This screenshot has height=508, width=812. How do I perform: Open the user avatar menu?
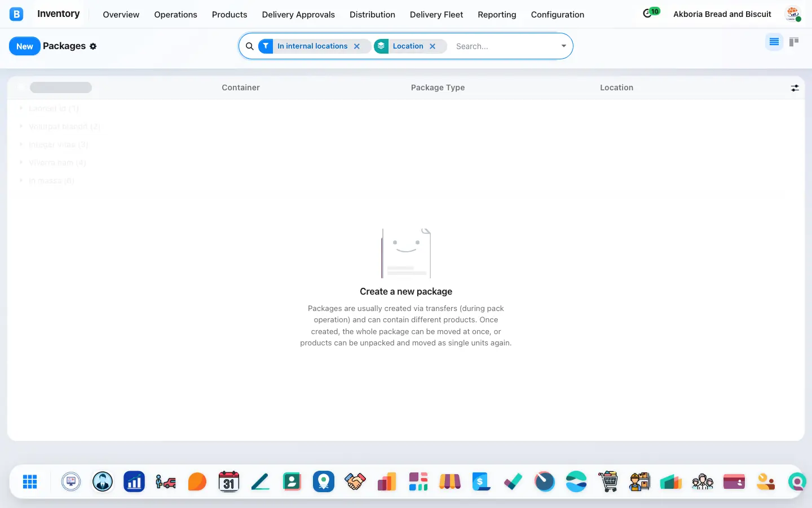click(x=793, y=14)
